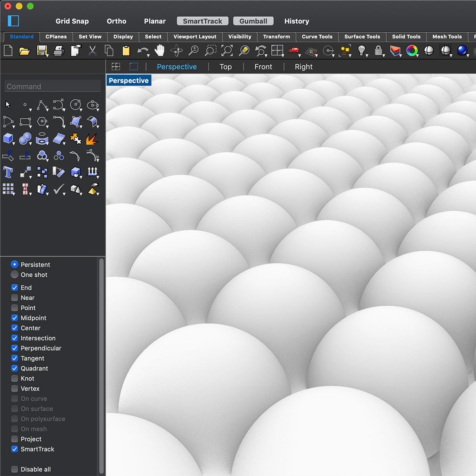Image resolution: width=476 pixels, height=476 pixels.
Task: Uncheck the Midpoint object snap
Action: pos(15,318)
